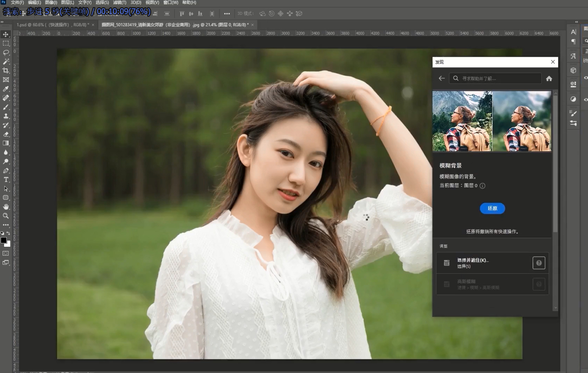
Task: Open the 编辑(E) menu
Action: [34, 2]
